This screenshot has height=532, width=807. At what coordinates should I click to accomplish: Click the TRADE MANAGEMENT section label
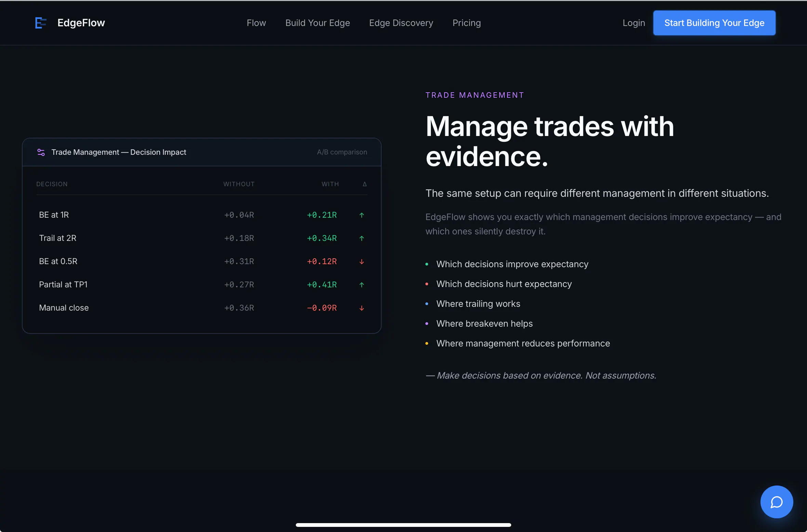pyautogui.click(x=475, y=95)
